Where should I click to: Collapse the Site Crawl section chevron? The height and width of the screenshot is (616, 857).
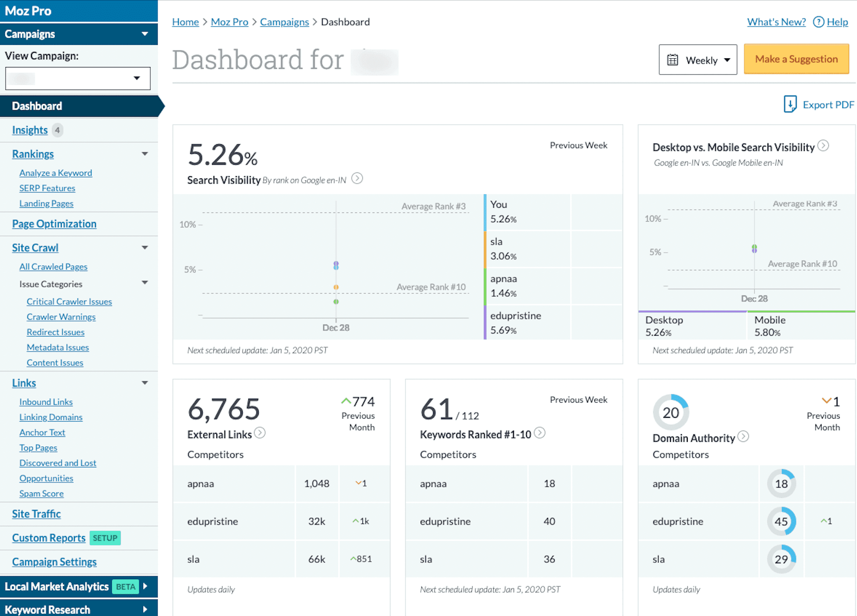tap(145, 247)
